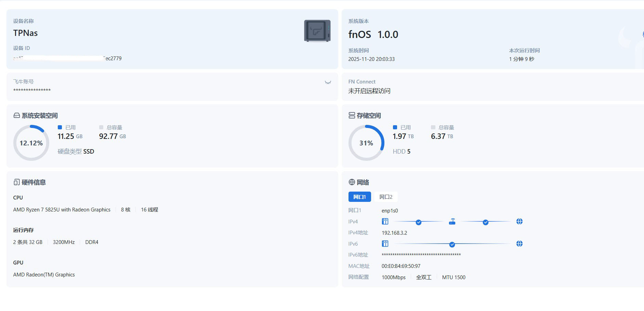Click the blue 已用 legend square in 系统安装空间
Screen dimensions: 644x311
60,127
